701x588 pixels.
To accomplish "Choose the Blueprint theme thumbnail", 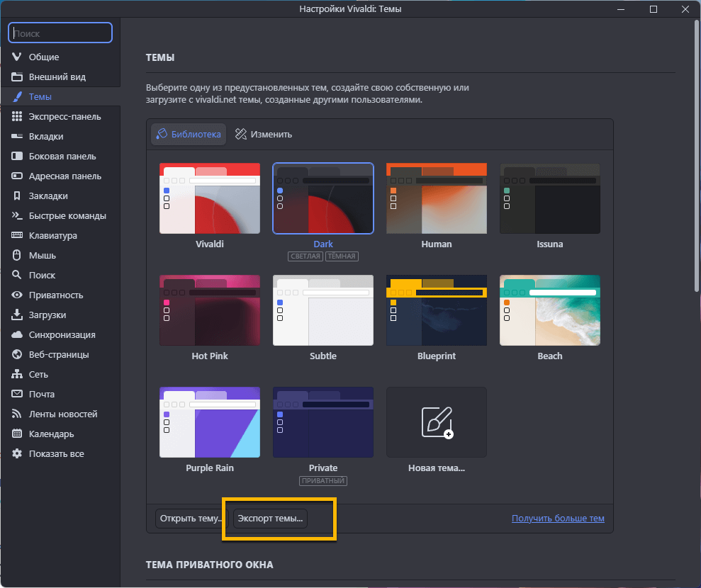I will tap(437, 310).
